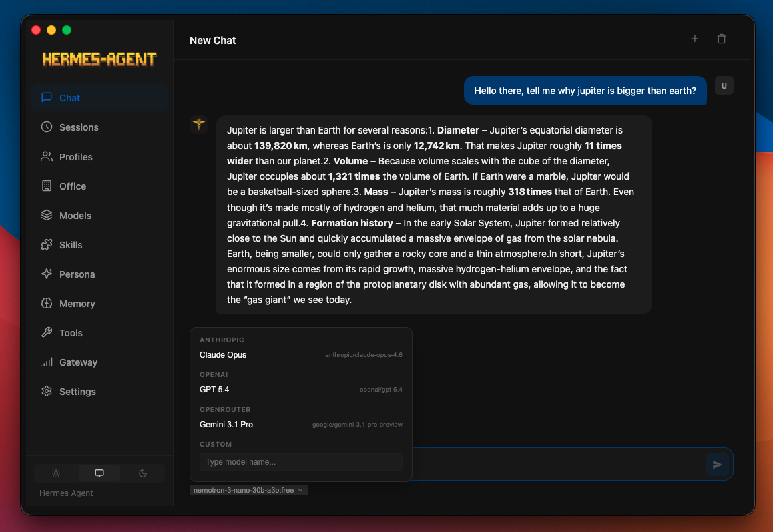Maximize the window with green button

[67, 30]
